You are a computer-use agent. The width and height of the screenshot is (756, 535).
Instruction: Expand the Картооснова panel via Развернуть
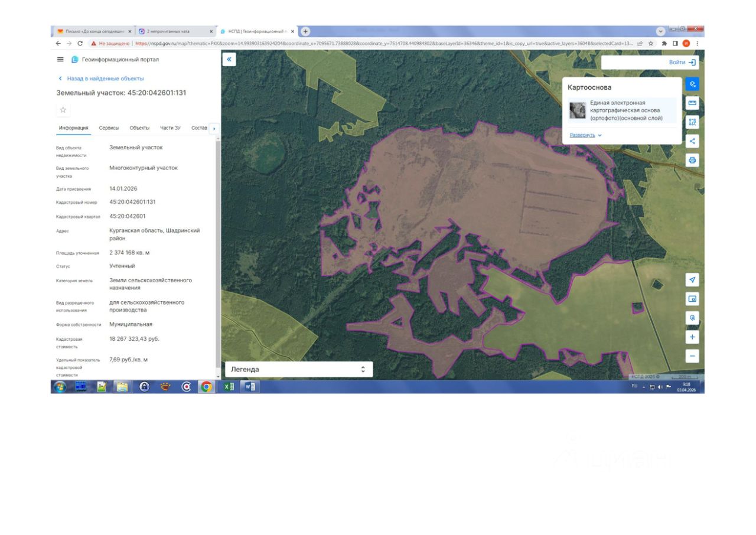(585, 135)
